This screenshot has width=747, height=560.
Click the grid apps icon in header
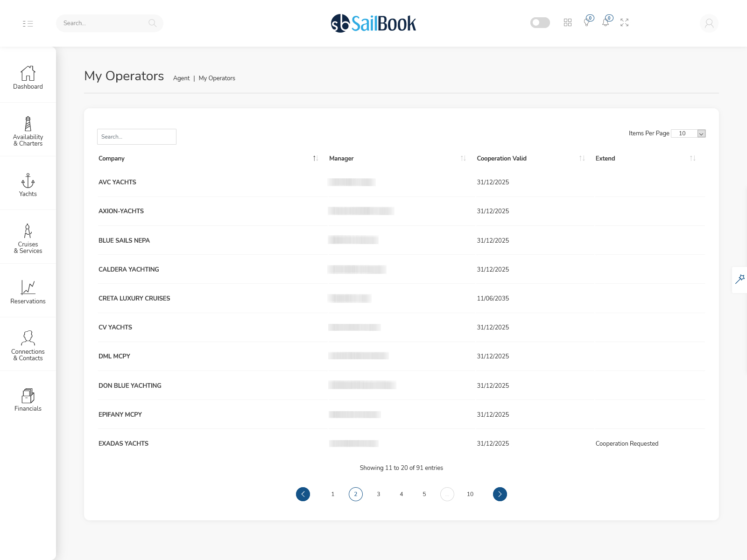click(568, 22)
